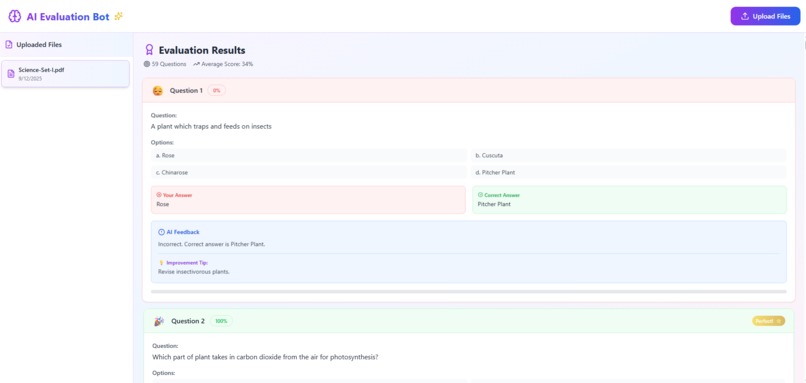Click the red cross icon by Your Answer
Image resolution: width=806 pixels, height=383 pixels.
point(159,195)
